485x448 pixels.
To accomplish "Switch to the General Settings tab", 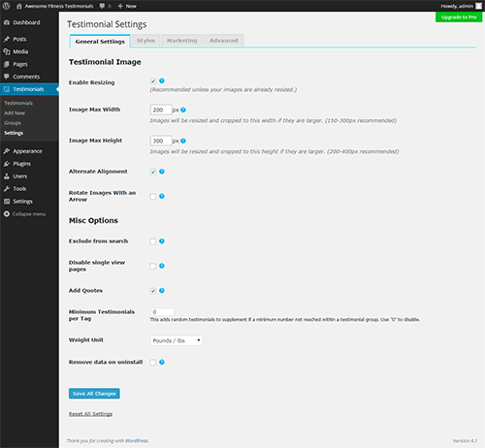I will [100, 42].
